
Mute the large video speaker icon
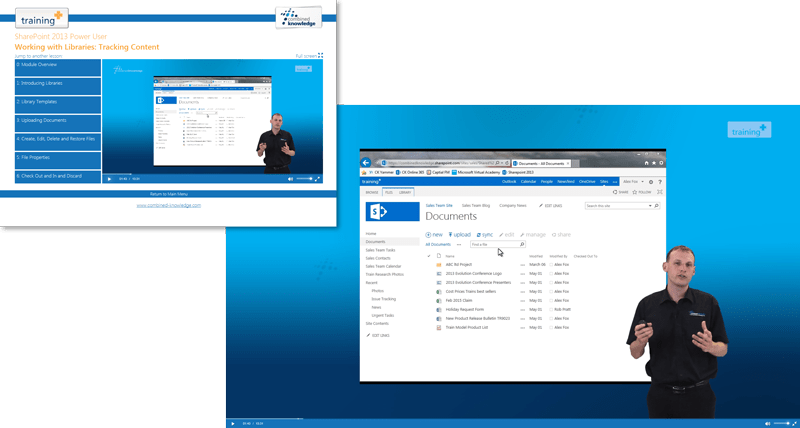point(768,423)
